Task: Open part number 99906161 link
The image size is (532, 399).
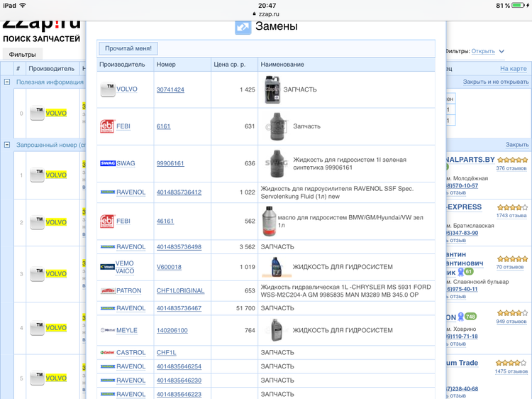Action: [170, 163]
